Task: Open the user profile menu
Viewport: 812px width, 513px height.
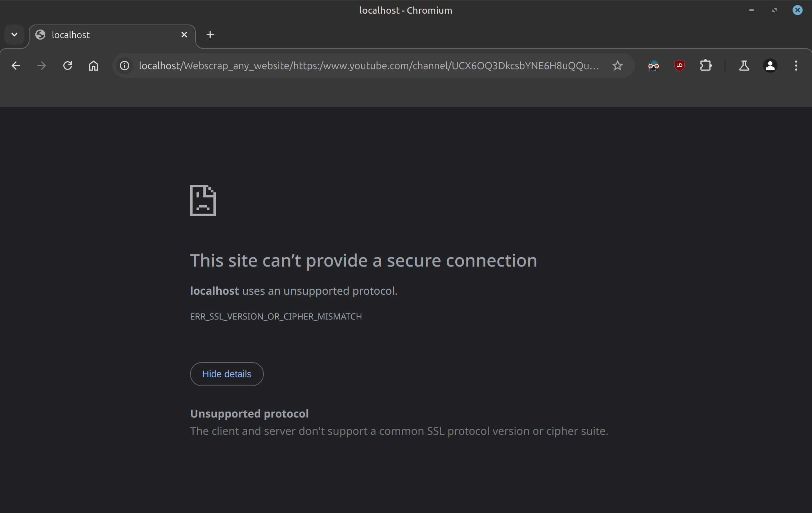Action: (x=770, y=66)
